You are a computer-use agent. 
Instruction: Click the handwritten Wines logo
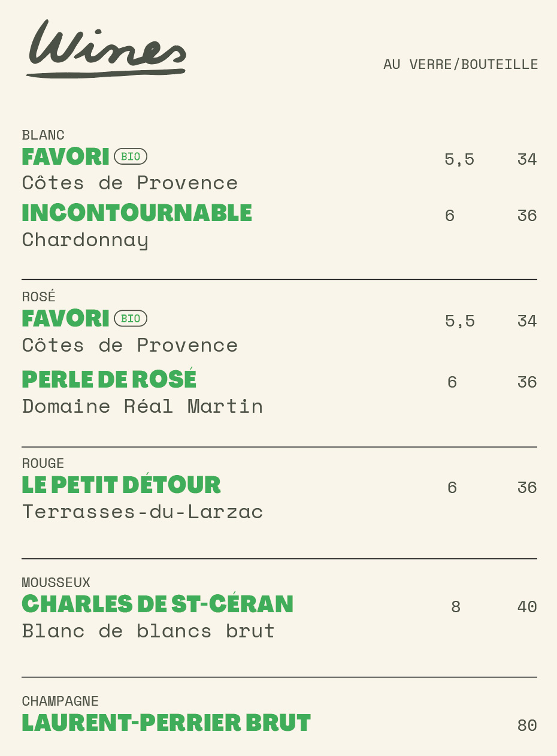click(107, 49)
